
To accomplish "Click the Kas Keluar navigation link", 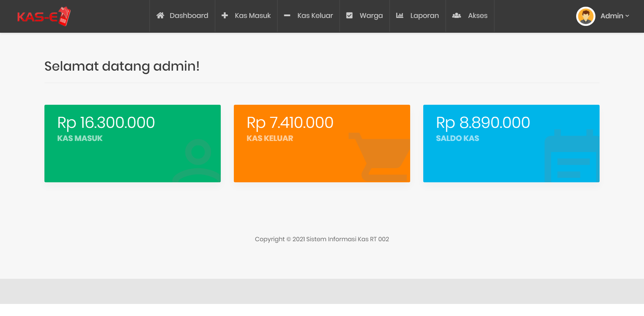I will (x=315, y=16).
